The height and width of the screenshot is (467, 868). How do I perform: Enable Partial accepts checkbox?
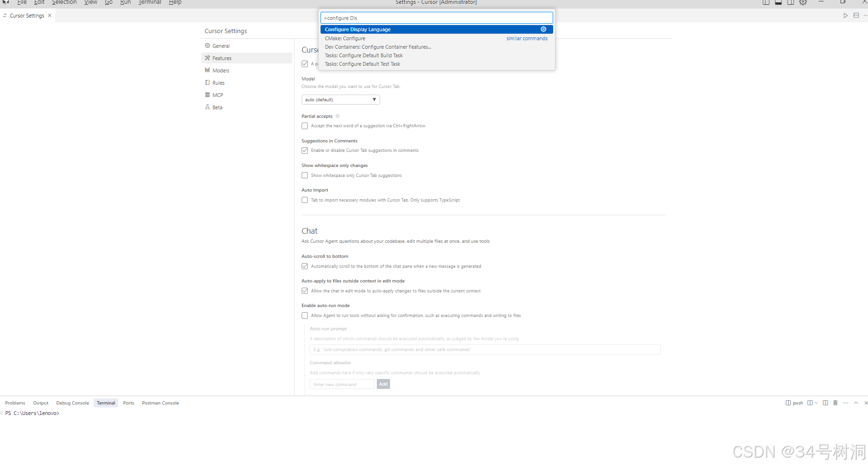[305, 126]
